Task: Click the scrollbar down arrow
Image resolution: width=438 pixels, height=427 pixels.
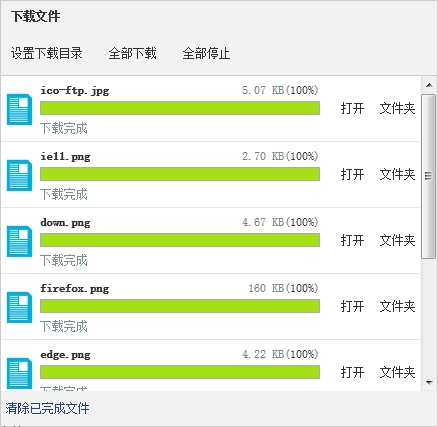Action: pos(429,383)
